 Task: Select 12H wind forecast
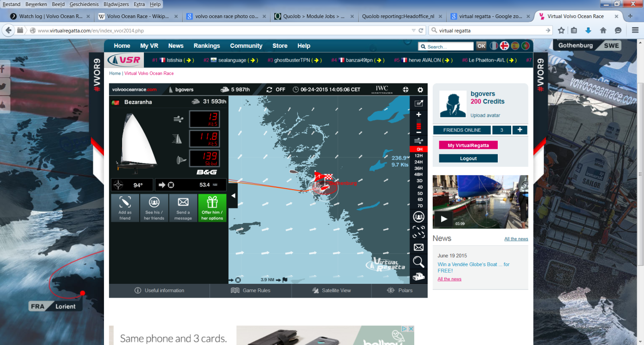419,156
